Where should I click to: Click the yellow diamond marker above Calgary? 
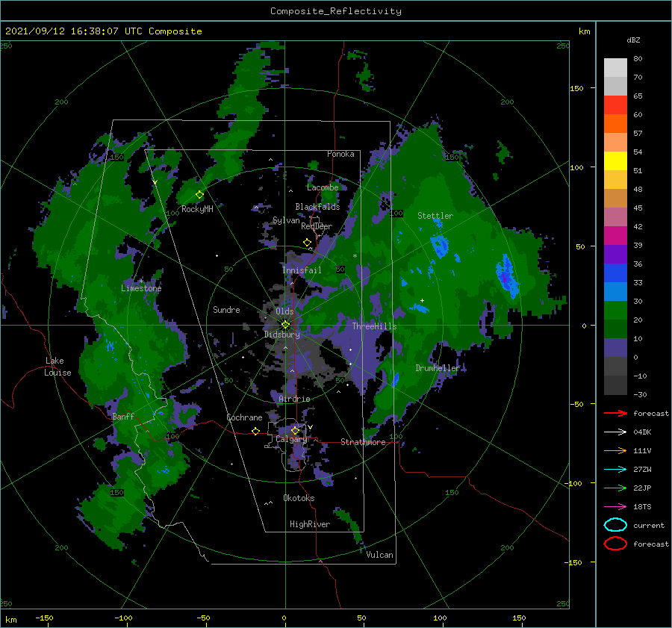295,430
